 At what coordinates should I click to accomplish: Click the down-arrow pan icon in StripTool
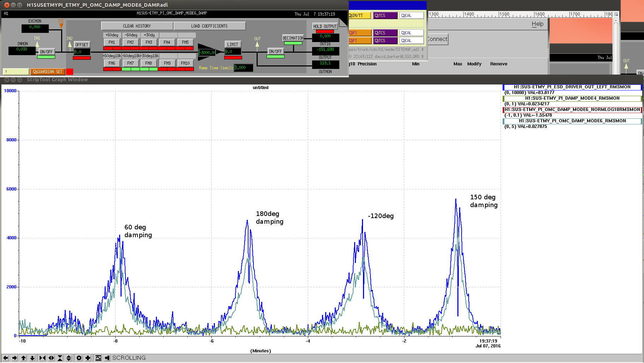[32, 358]
